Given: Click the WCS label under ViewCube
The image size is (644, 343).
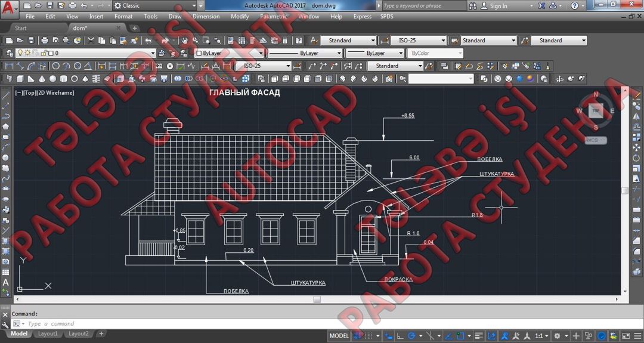Looking at the screenshot, I should (x=596, y=140).
